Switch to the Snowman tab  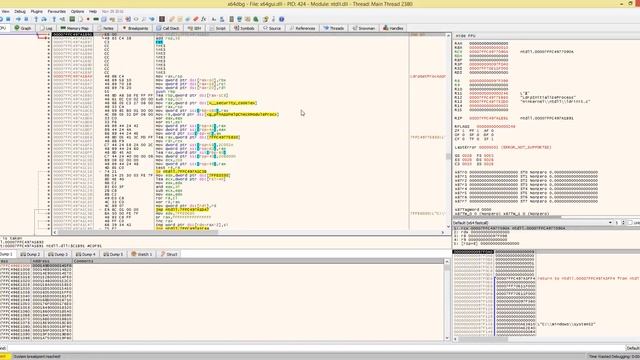(x=363, y=28)
